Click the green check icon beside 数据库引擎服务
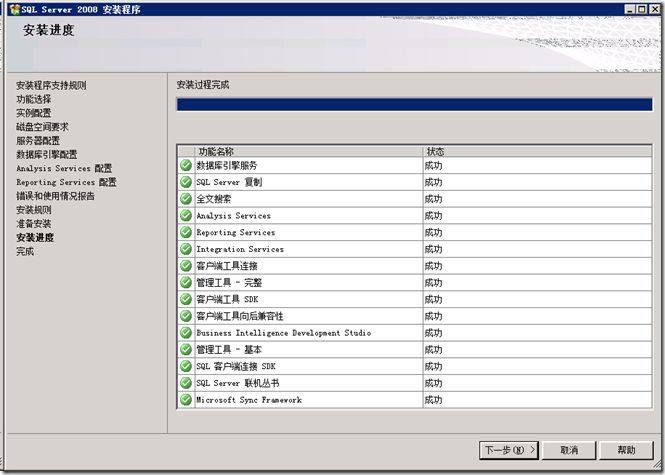 coord(186,165)
